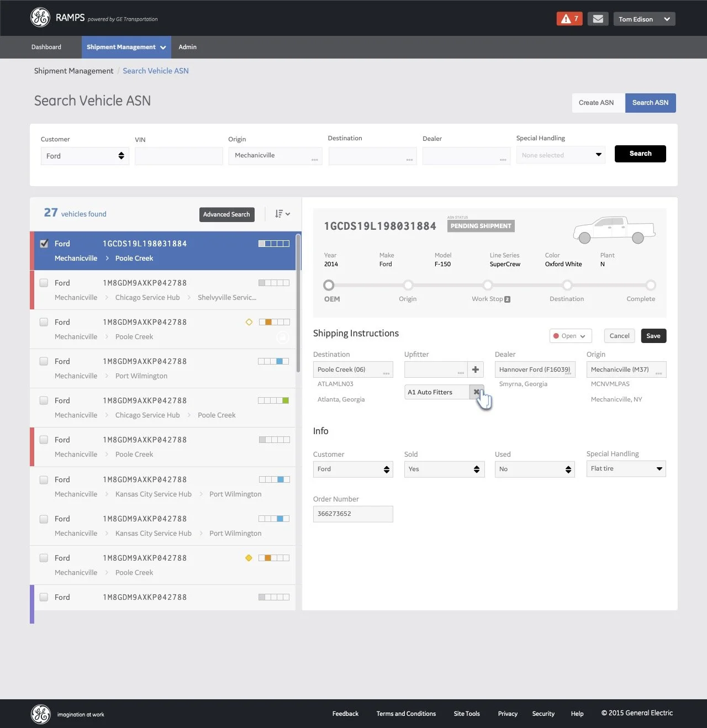Viewport: 707px width, 728px height.
Task: Cancel the shipping instruction edits
Action: [619, 336]
